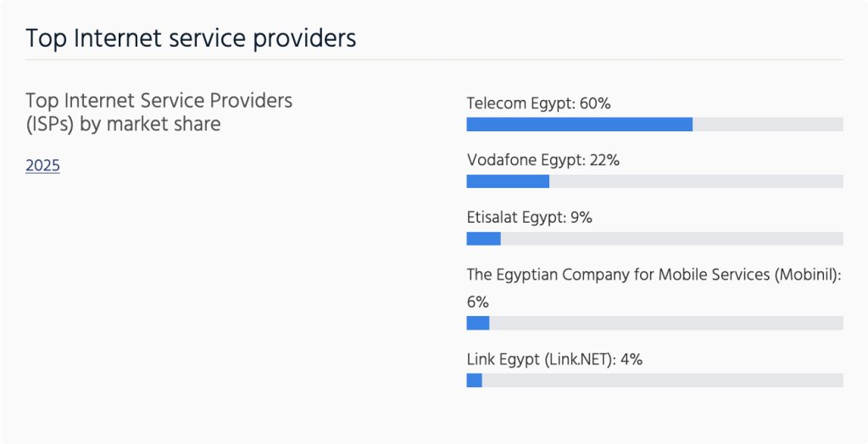
Task: Click the Link Egypt (Link.NET) 4% label
Action: [554, 358]
